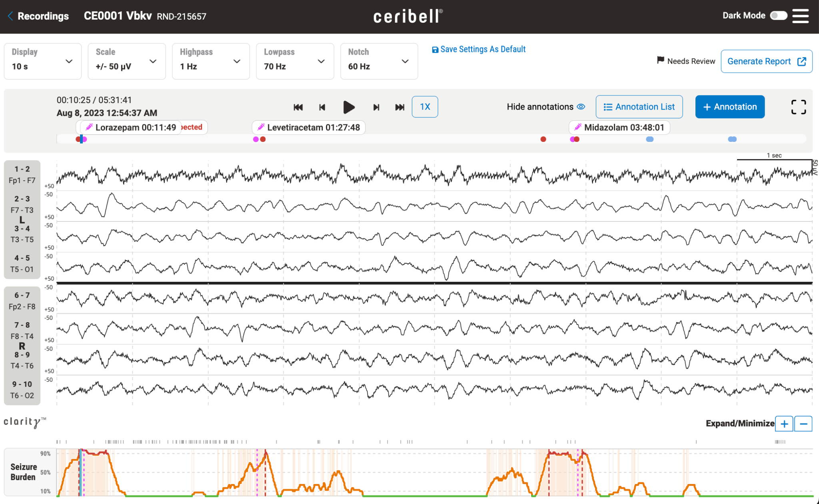Enter fullscreen view mode

pyautogui.click(x=798, y=107)
